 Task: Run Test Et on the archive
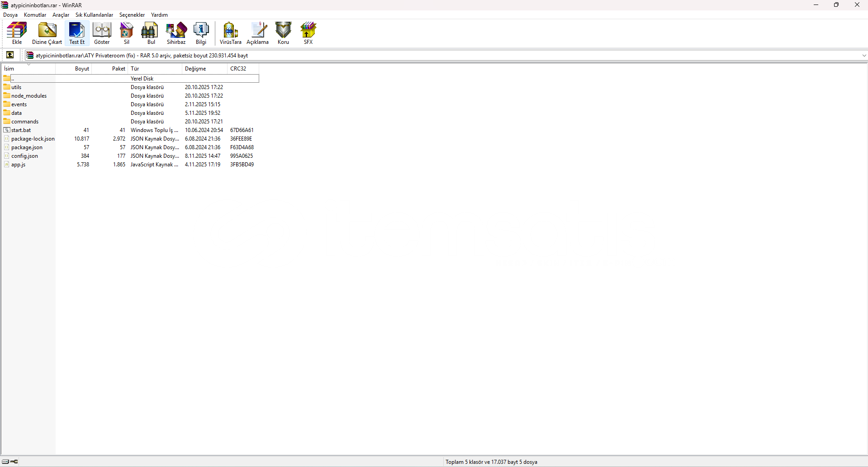[77, 33]
